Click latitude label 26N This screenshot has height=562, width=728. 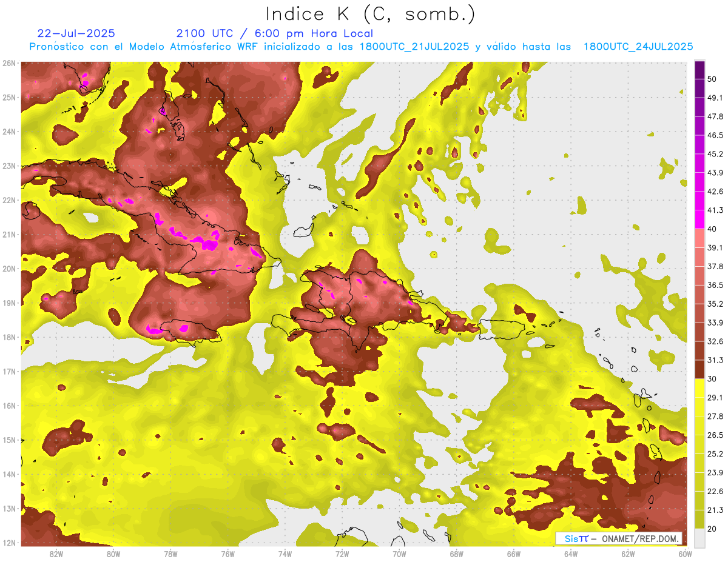click(x=9, y=63)
